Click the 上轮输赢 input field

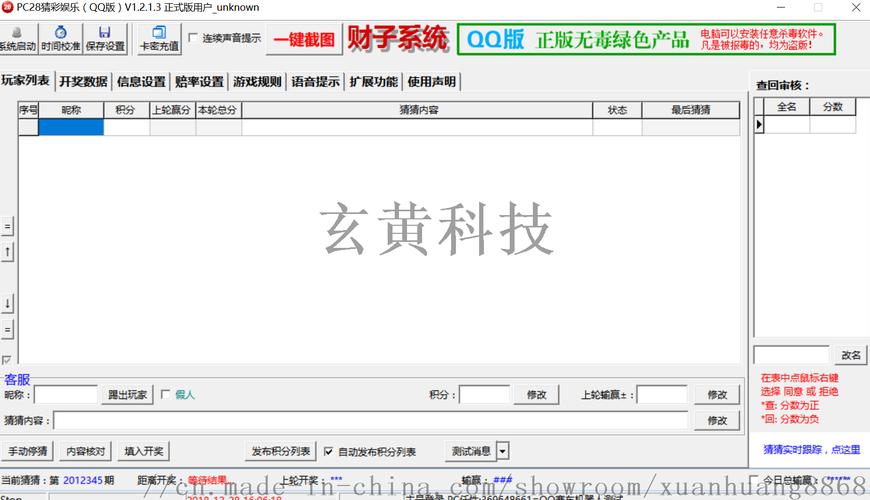point(662,395)
